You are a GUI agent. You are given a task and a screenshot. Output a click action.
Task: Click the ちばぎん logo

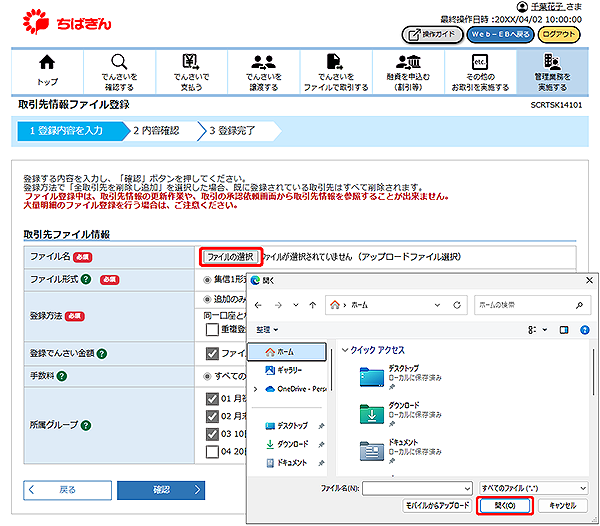(x=67, y=22)
